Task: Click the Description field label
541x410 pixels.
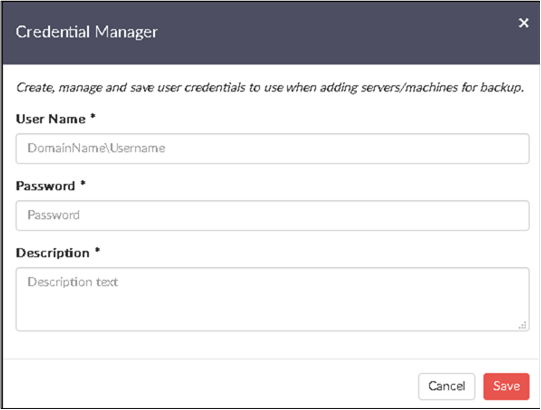Action: [x=53, y=253]
